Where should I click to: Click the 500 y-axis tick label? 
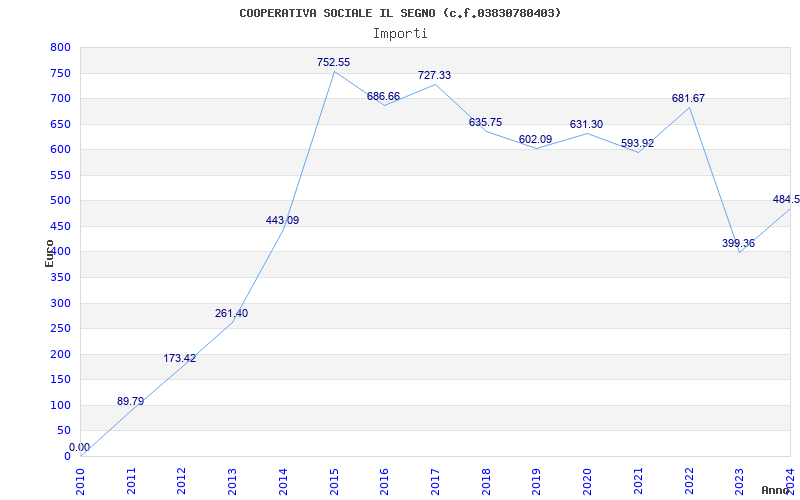point(60,201)
